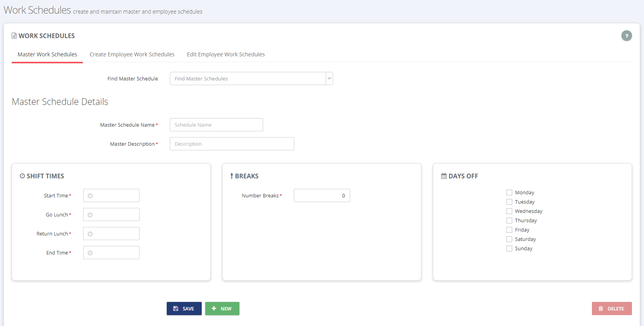Check the Sunday day off box
Image resolution: width=644 pixels, height=326 pixels.
click(x=509, y=248)
